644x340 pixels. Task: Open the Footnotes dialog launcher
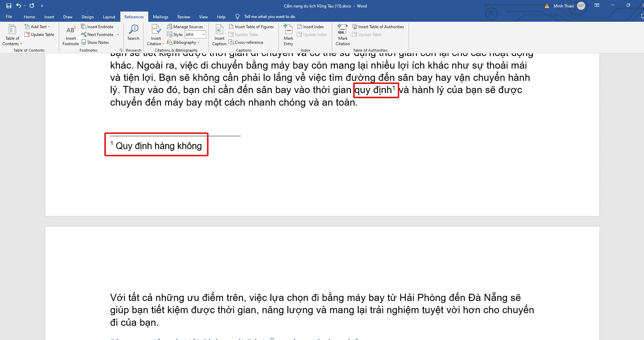click(121, 50)
